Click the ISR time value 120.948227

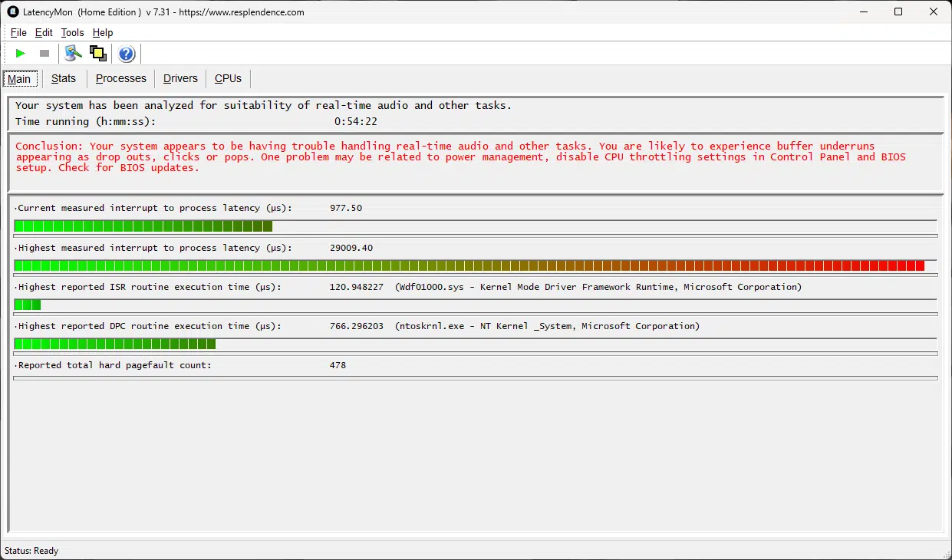pyautogui.click(x=357, y=287)
